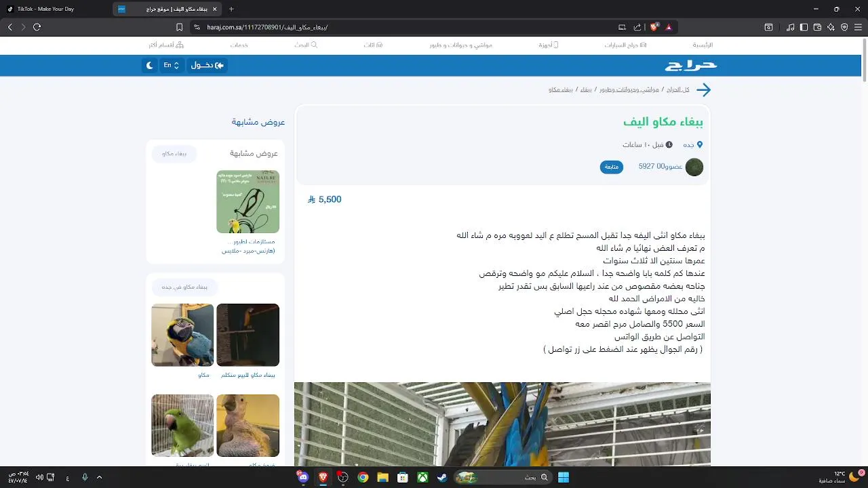
Task: Open Microsoft Store from taskbar
Action: pyautogui.click(x=402, y=477)
